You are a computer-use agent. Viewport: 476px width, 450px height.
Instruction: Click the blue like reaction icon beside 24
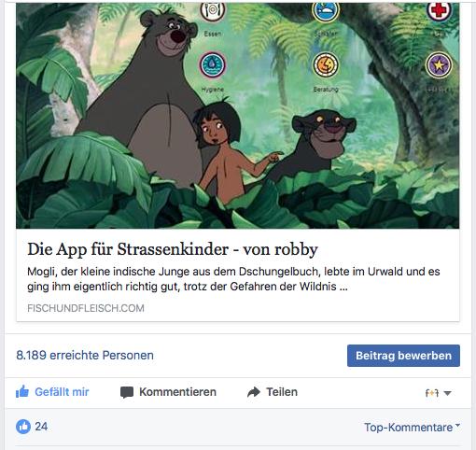[x=23, y=427]
